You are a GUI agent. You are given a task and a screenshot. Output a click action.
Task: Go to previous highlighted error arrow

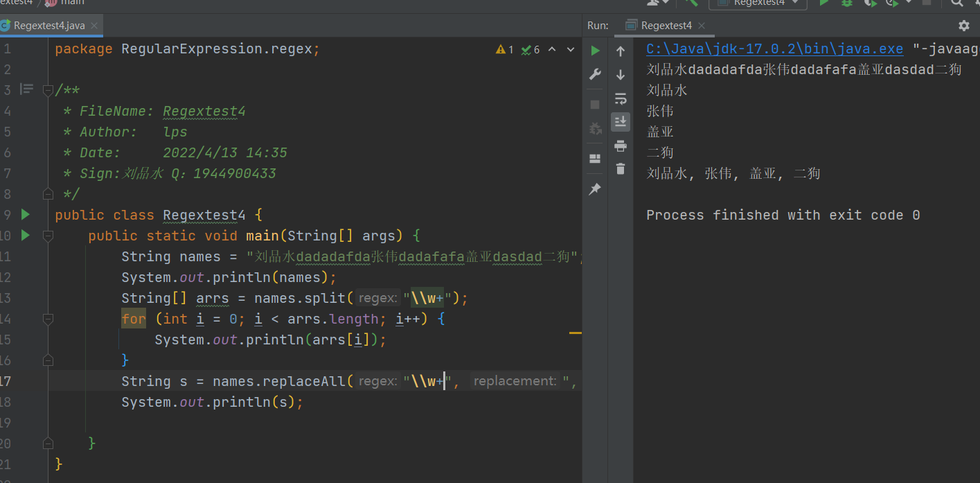click(553, 50)
